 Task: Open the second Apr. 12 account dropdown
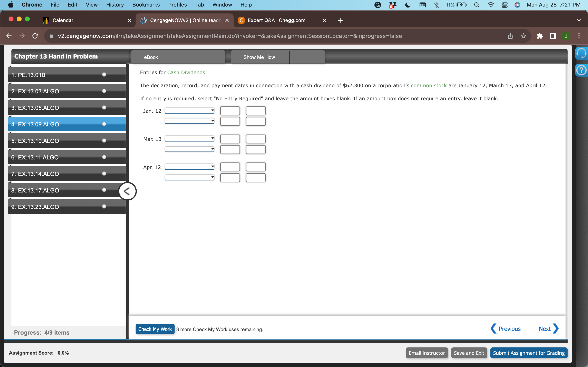coord(189,177)
